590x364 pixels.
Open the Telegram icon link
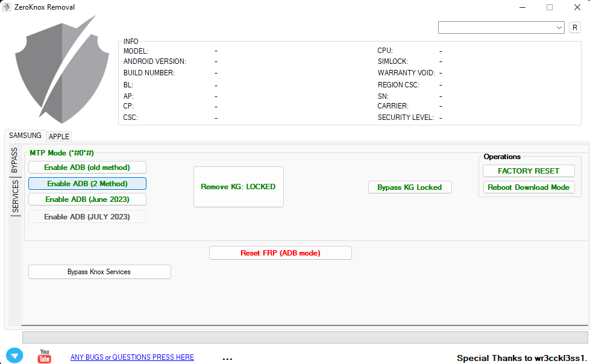14,356
